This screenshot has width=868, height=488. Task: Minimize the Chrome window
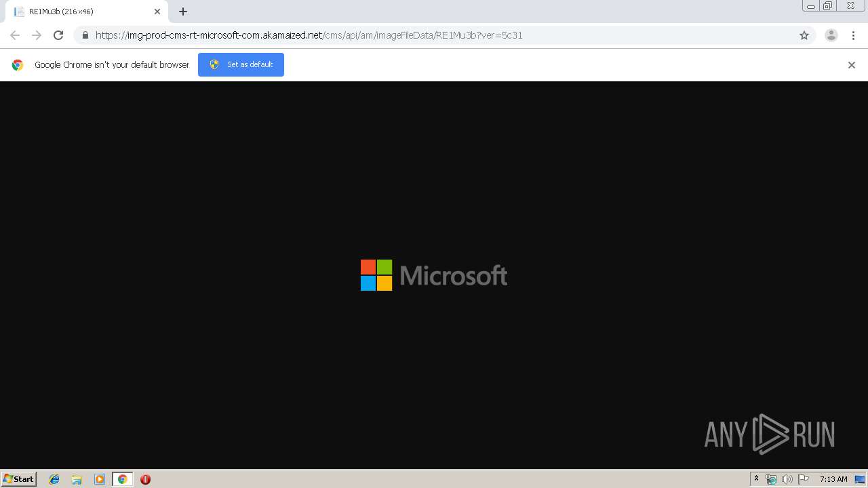[811, 6]
